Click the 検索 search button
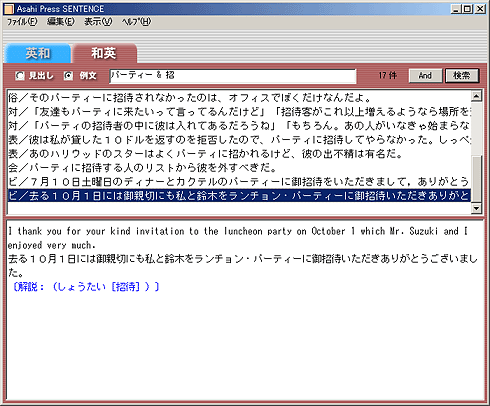Viewport: 490px width, 406px height. coord(462,76)
